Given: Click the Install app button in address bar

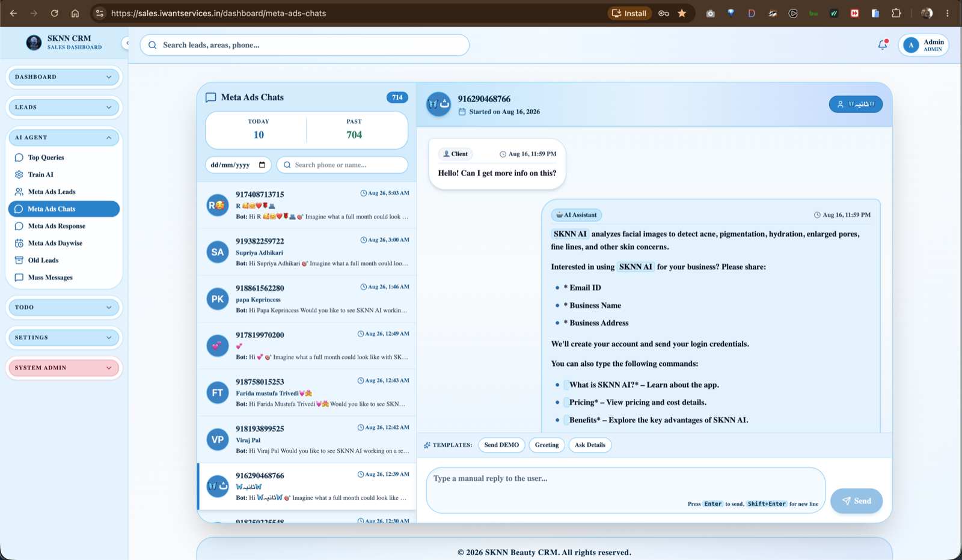Looking at the screenshot, I should (x=630, y=13).
